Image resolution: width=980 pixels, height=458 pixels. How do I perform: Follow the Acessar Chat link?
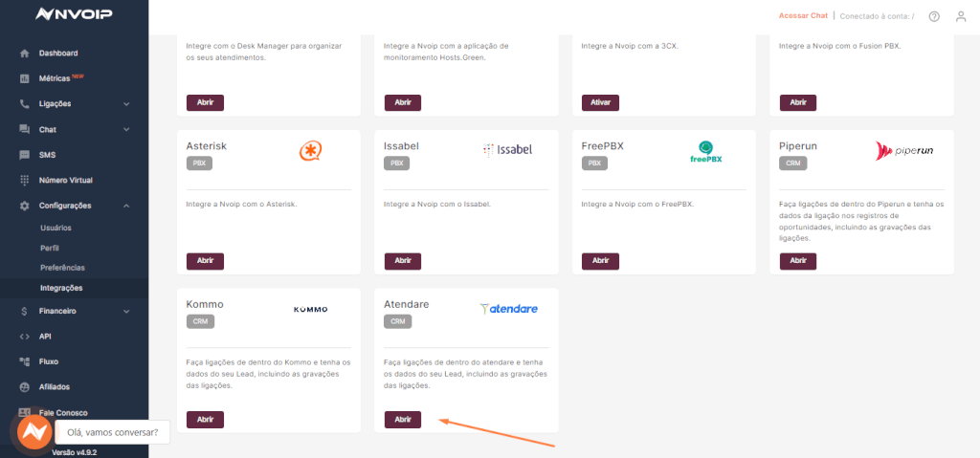pos(803,15)
